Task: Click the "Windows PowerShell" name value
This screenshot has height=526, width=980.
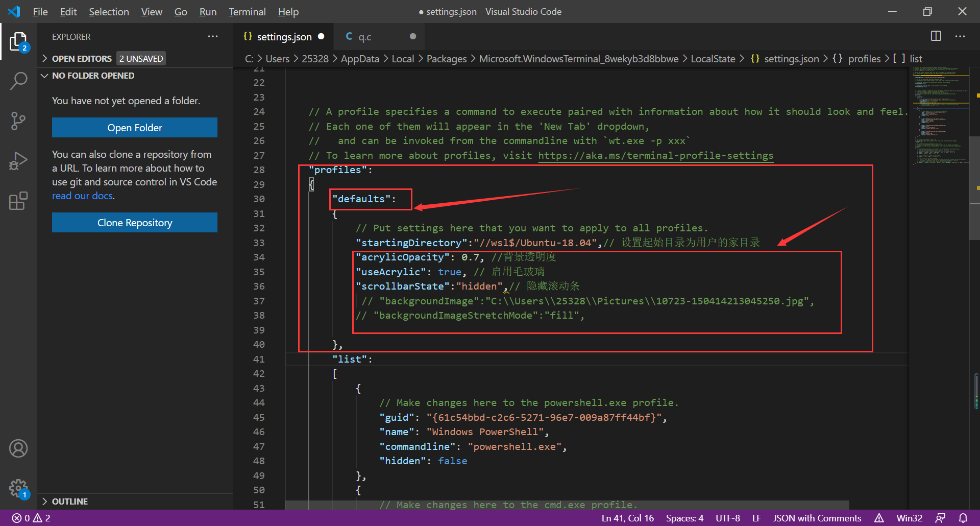Action: coord(485,432)
